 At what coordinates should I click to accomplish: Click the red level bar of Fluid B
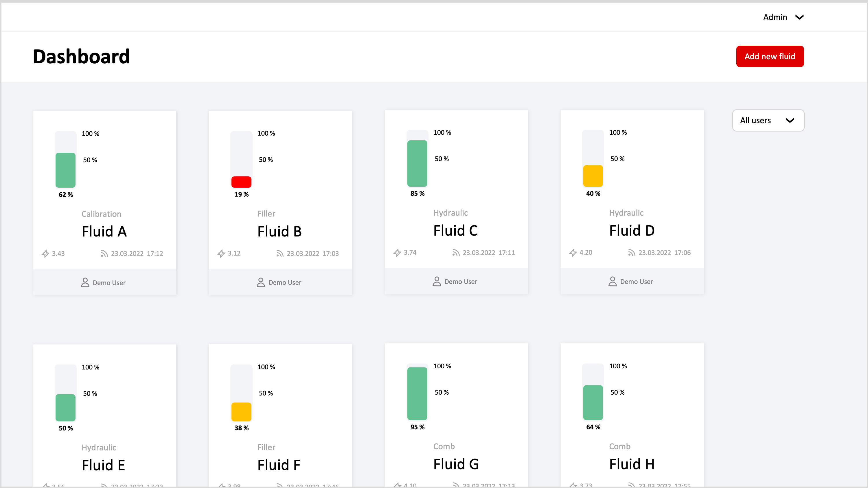click(241, 182)
